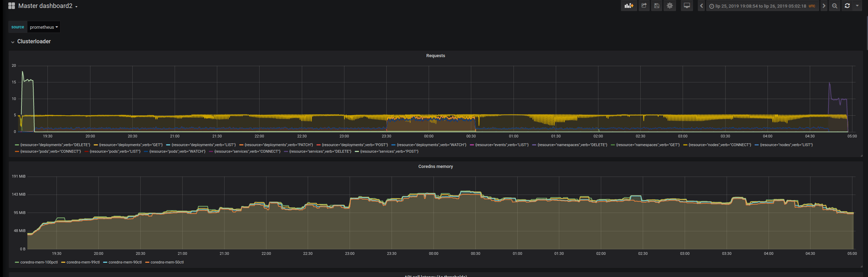The height and width of the screenshot is (277, 868).
Task: Click color swatch of coredns-mem-99pctl
Action: click(x=63, y=262)
